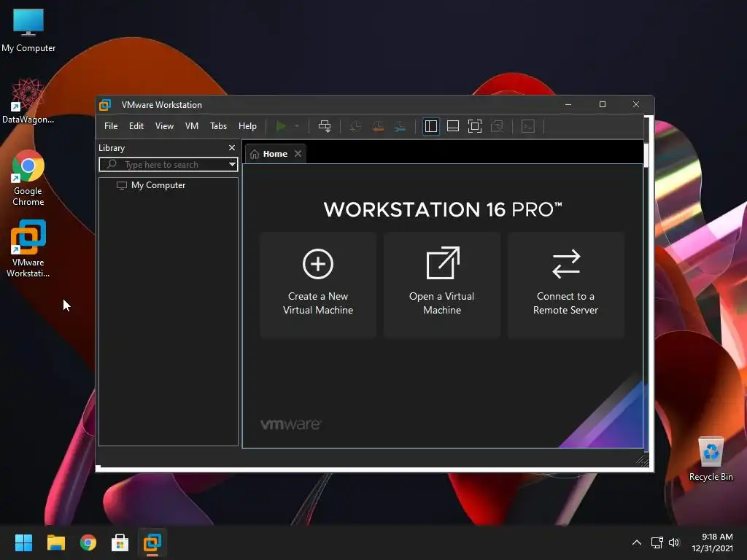
Task: Open the Tabs menu
Action: (x=219, y=126)
